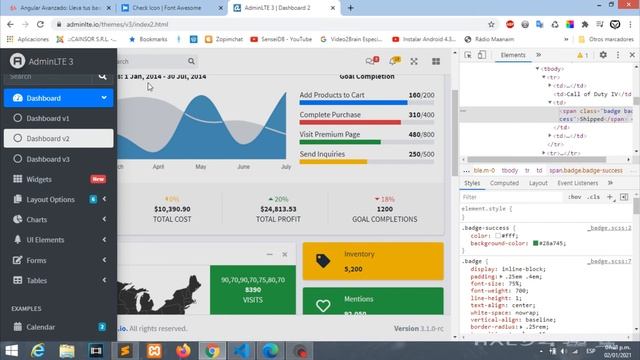Open the Windows Start menu
Viewport: 640px width, 360px height.
point(11,351)
